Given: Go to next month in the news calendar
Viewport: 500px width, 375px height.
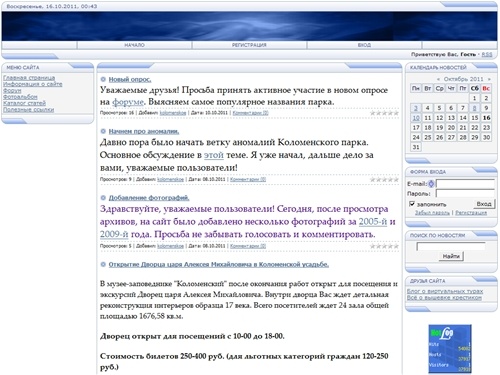Looking at the screenshot, I should pos(489,79).
